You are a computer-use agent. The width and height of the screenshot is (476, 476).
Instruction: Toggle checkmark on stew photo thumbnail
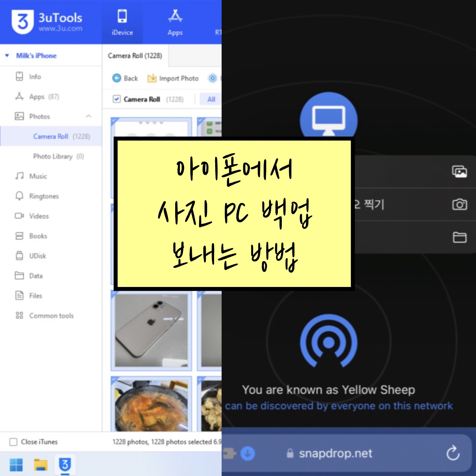click(x=115, y=380)
